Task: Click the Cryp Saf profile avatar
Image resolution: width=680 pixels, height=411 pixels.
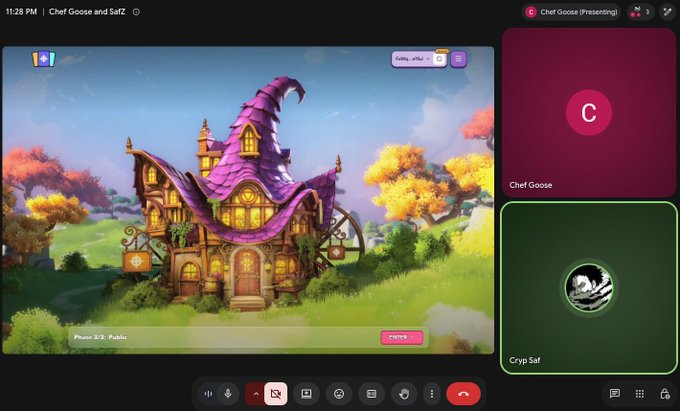Action: click(x=589, y=287)
